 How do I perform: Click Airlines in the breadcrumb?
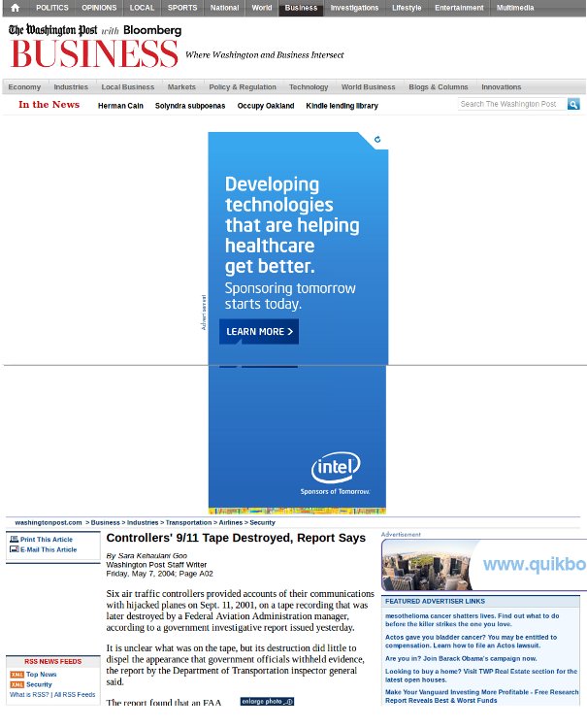pos(231,522)
